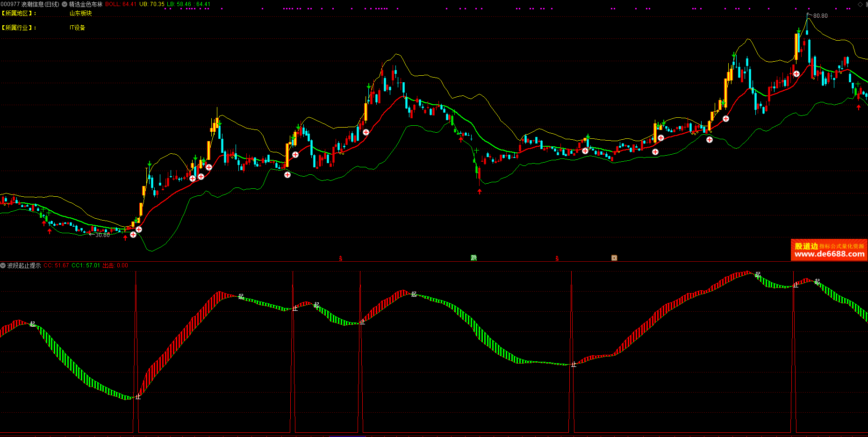Click the 000977 浪潮信息 stock title
The width and height of the screenshot is (868, 437).
coord(30,4)
